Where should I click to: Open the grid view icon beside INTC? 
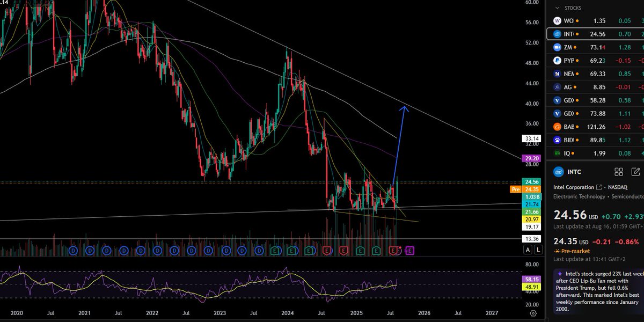pos(619,172)
